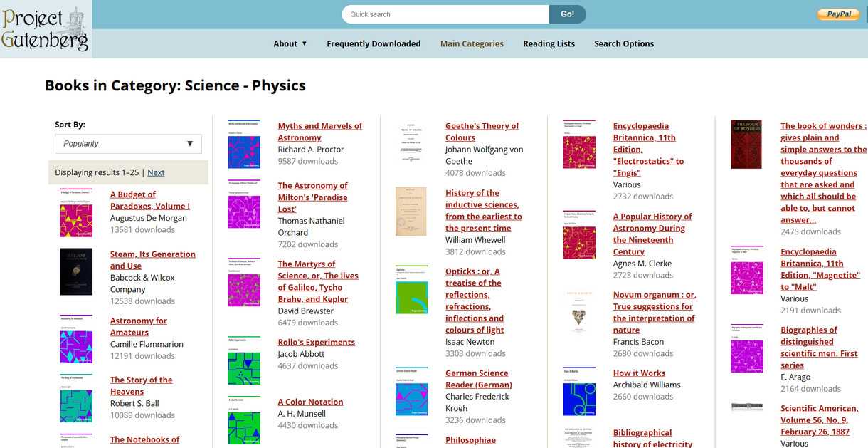Open 'Biographies of distinguished scientific men' link
Screen dimensions: 868x448
[x=819, y=348]
